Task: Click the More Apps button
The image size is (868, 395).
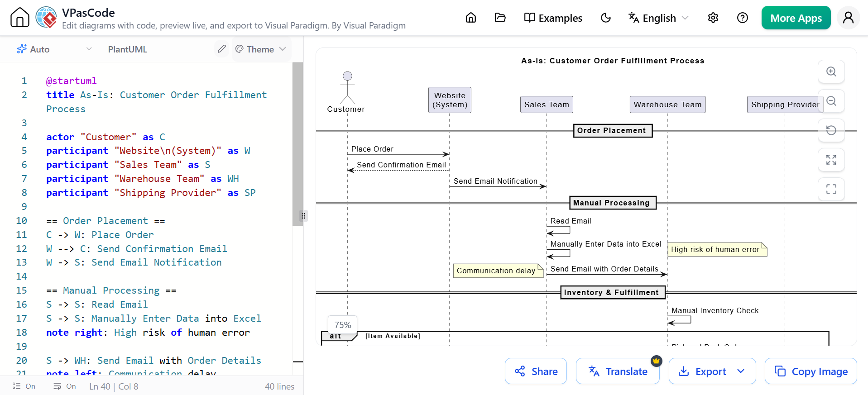Action: (x=796, y=18)
